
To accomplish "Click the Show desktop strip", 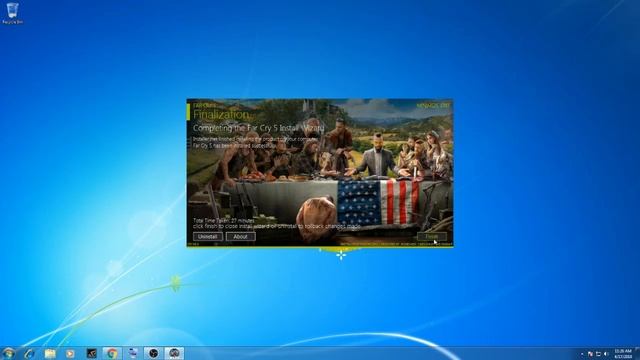I will [637, 353].
